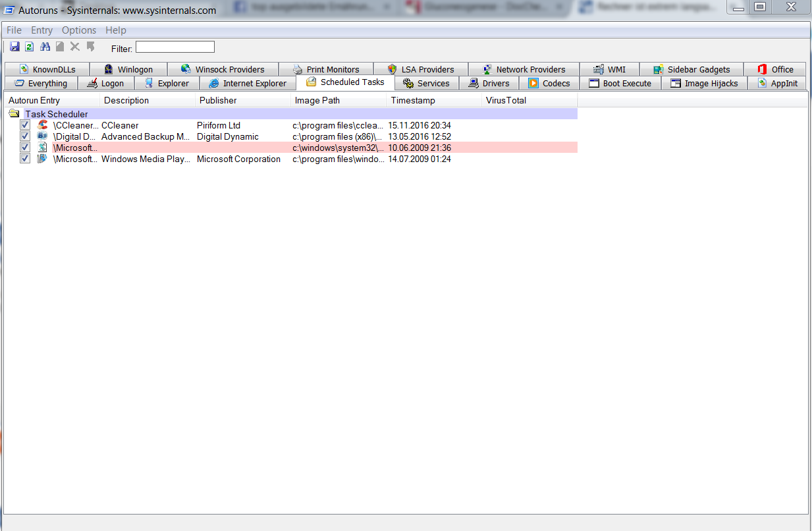
Task: Sort by the Autorun Entry column header
Action: tap(53, 100)
